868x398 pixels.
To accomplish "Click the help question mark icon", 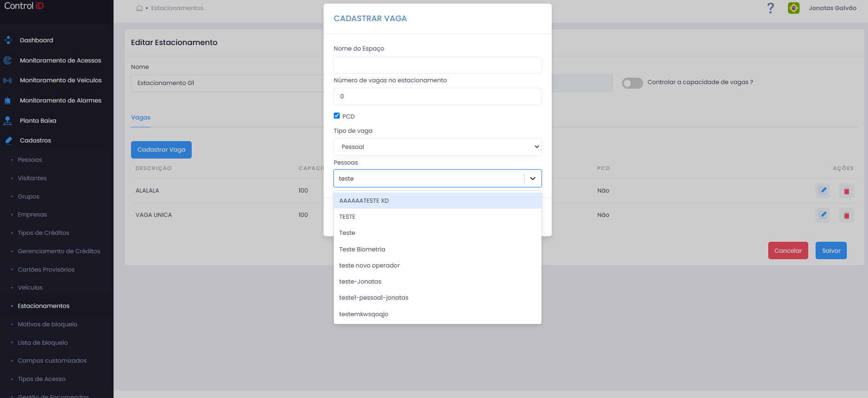I will 771,8.
